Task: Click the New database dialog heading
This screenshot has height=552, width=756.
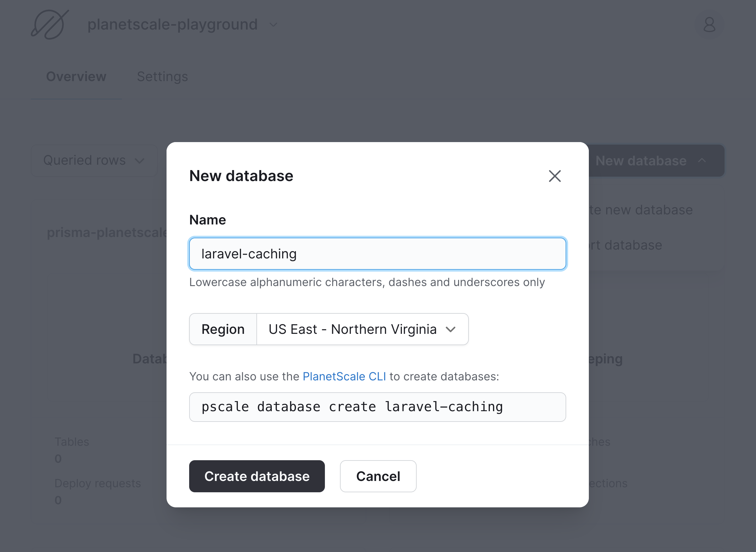Action: pos(241,176)
